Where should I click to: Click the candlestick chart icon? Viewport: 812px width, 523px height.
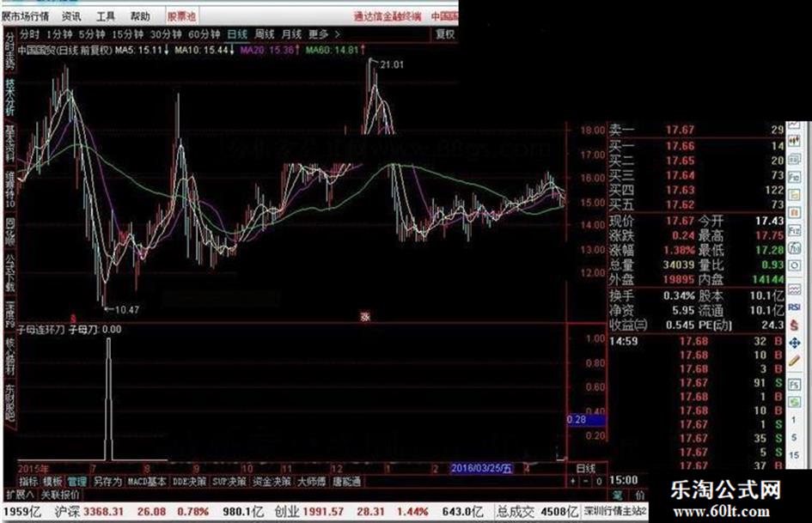click(793, 140)
